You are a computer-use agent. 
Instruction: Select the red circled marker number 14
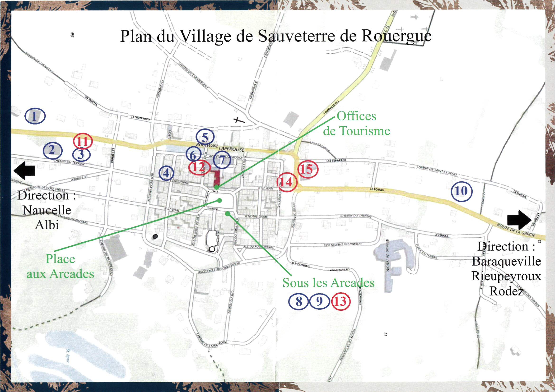click(x=287, y=182)
